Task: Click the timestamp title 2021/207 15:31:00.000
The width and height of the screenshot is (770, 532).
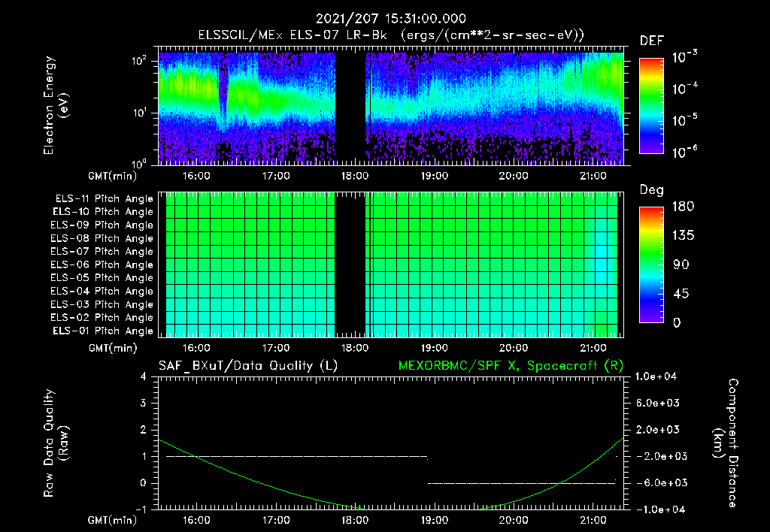Action: (x=390, y=19)
